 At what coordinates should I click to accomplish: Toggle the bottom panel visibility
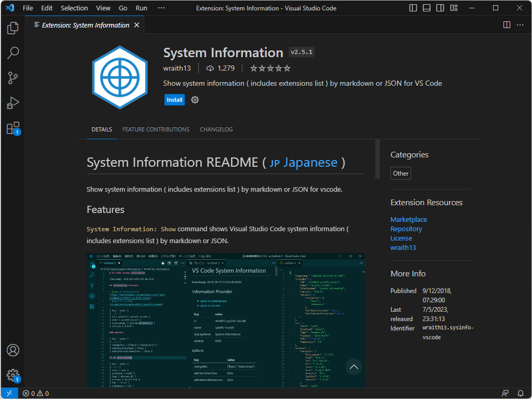point(426,8)
